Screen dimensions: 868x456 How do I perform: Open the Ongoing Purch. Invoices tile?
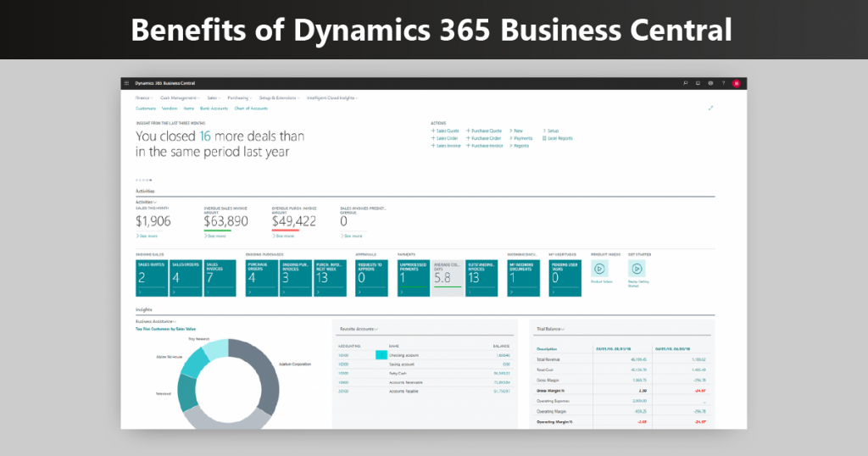click(296, 278)
